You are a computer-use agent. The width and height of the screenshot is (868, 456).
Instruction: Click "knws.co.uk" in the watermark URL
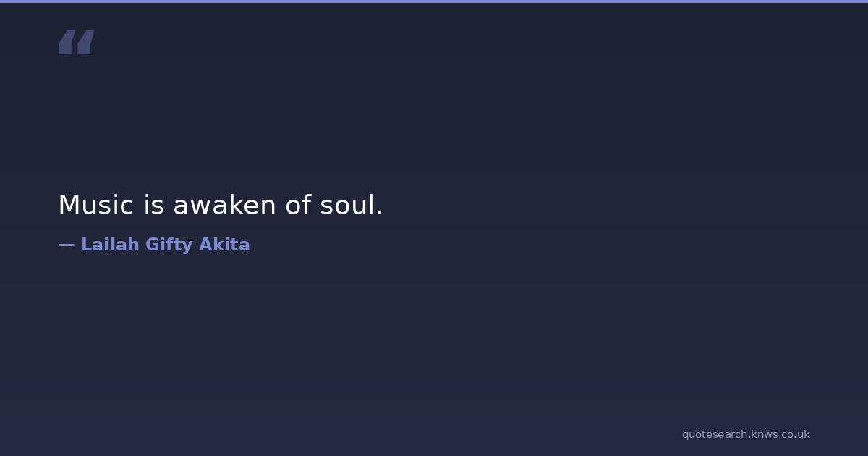click(780, 434)
